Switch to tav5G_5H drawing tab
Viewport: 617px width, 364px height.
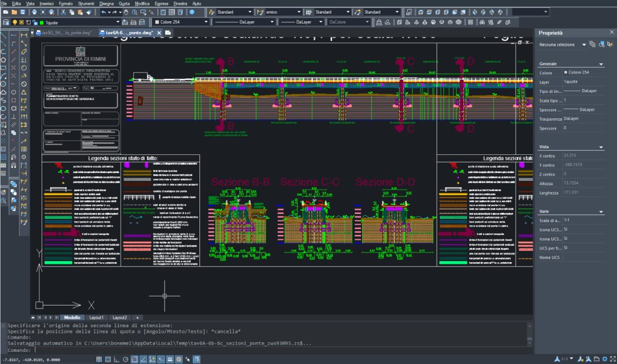pyautogui.click(x=63, y=33)
